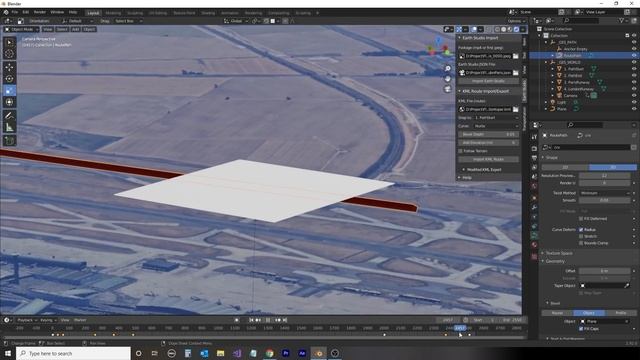
Task: Open the Bevel Object dropdown showing Plane
Action: (x=604, y=322)
